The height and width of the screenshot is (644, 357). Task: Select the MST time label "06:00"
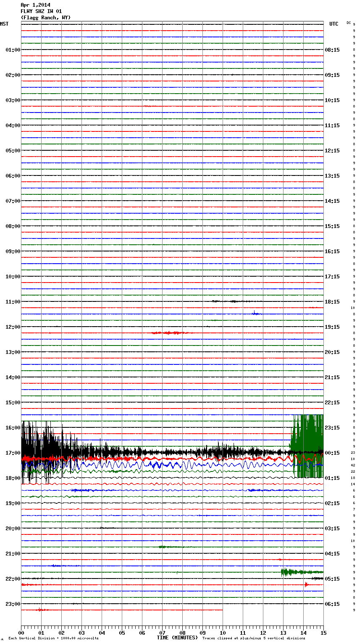click(x=13, y=176)
